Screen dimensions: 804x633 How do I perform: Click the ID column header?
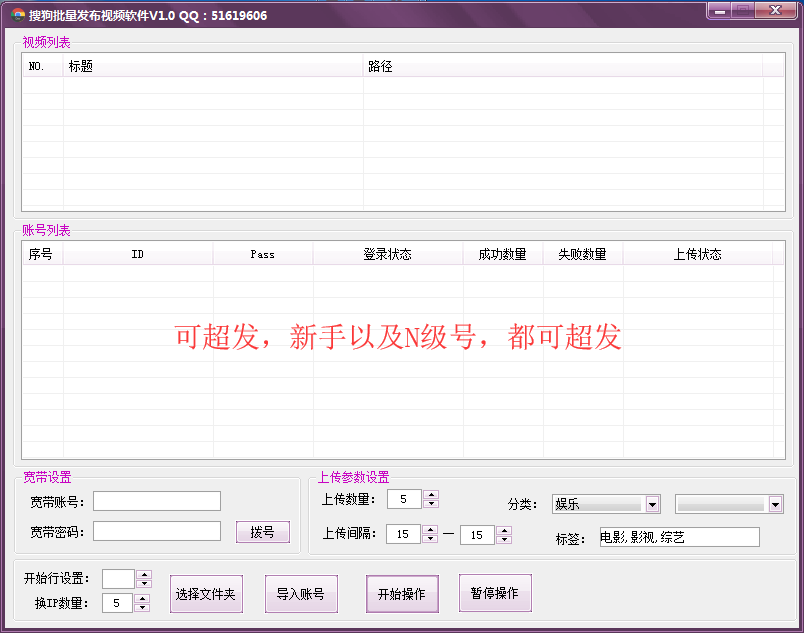tap(137, 254)
